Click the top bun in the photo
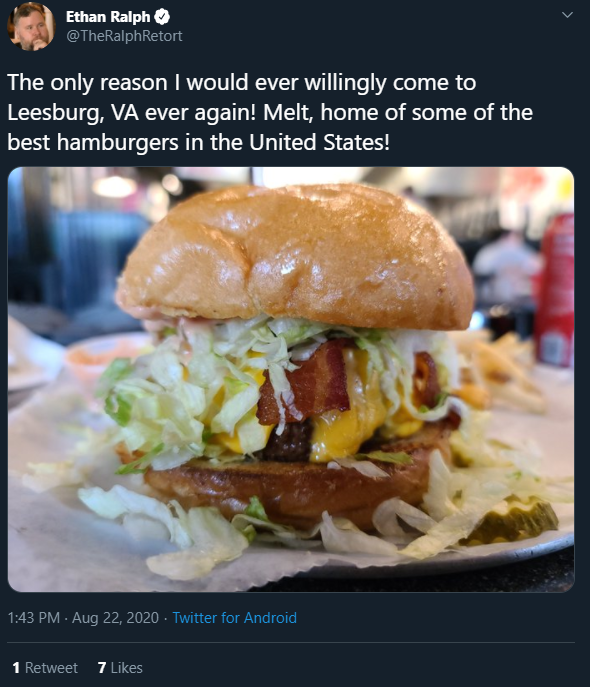590x687 pixels. (x=296, y=256)
